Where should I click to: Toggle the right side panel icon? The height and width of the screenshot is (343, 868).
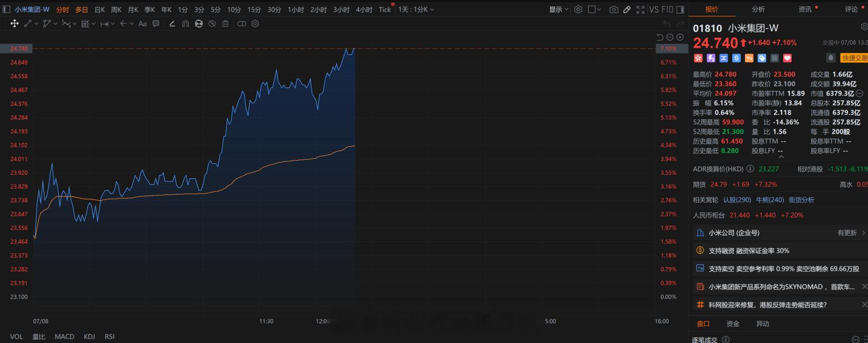click(x=680, y=10)
